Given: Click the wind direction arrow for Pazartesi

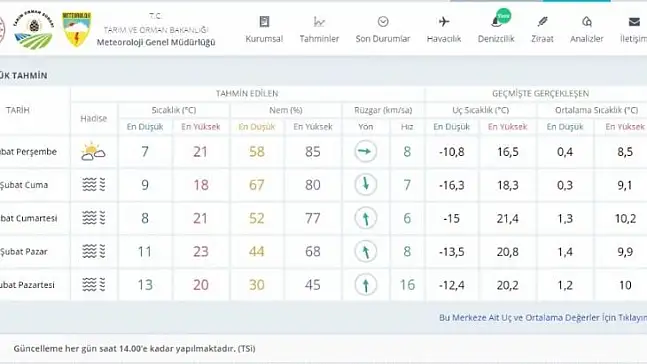Looking at the screenshot, I should (x=366, y=285).
